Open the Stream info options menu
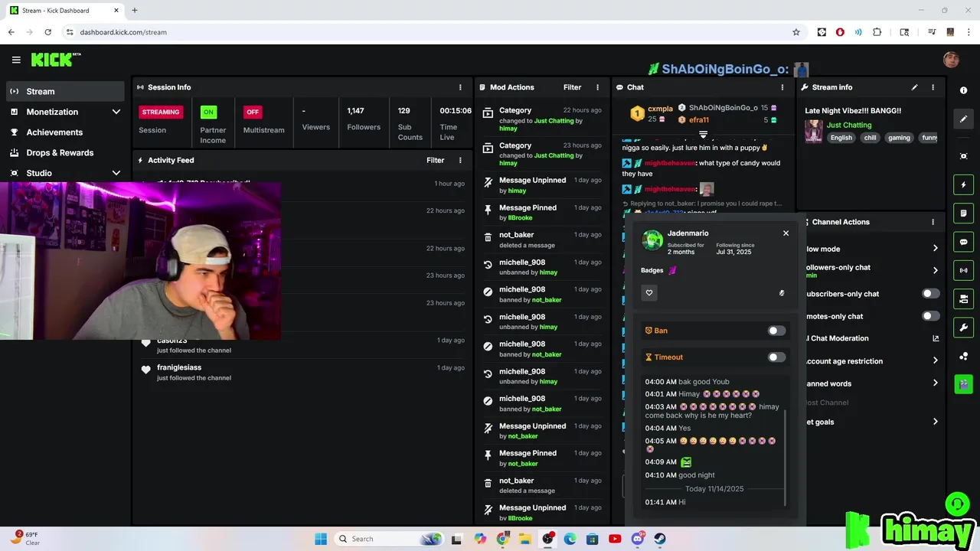The height and width of the screenshot is (551, 980). tap(933, 87)
